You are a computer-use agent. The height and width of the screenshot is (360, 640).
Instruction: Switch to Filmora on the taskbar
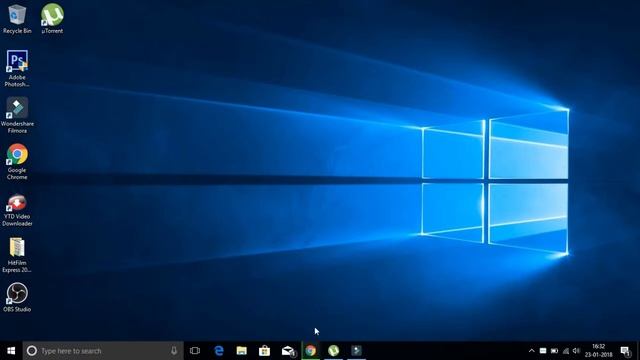coord(356,351)
